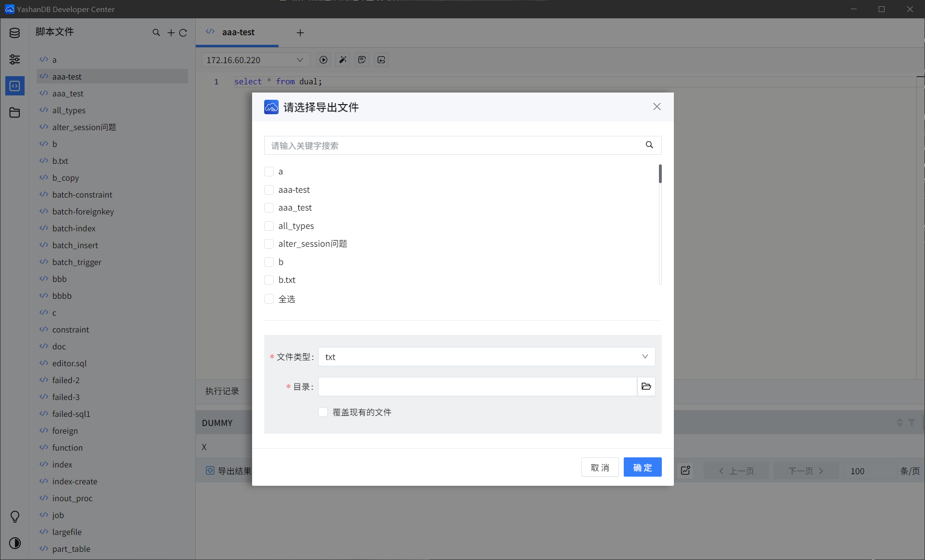Viewport: 925px width, 560px height.
Task: Click the format SQL magic wand icon
Action: click(343, 60)
